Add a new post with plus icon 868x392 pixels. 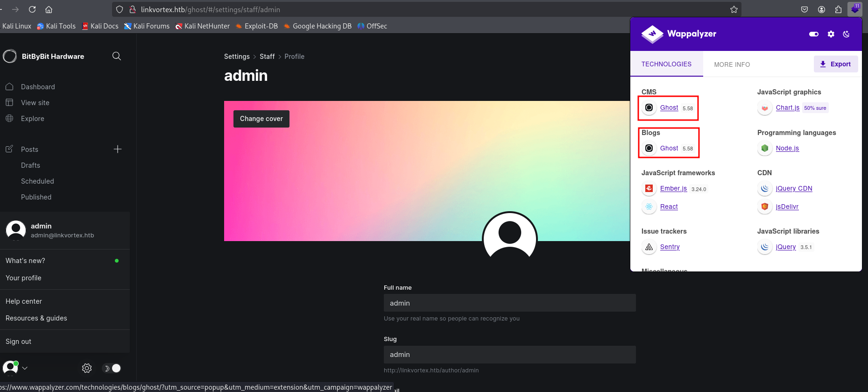pyautogui.click(x=118, y=149)
